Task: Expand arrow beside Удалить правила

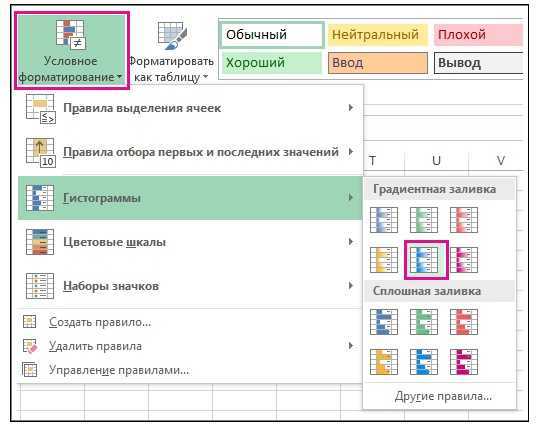Action: (351, 346)
